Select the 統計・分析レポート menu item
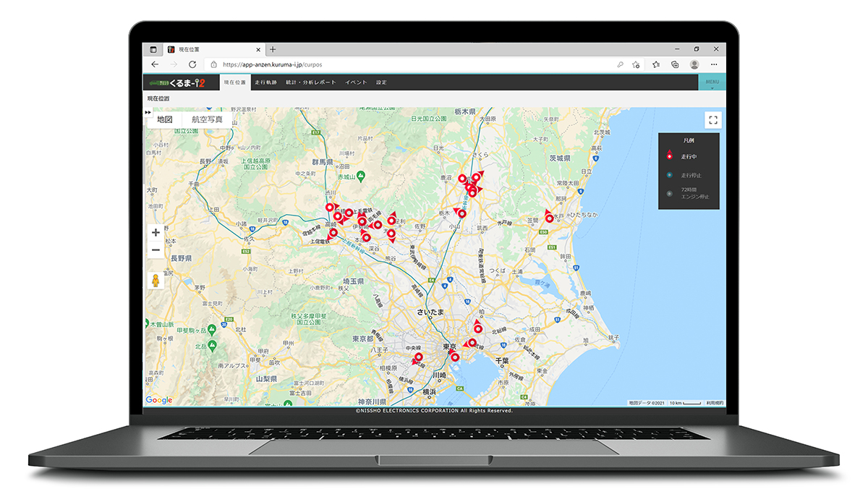868x502 pixels. click(311, 82)
